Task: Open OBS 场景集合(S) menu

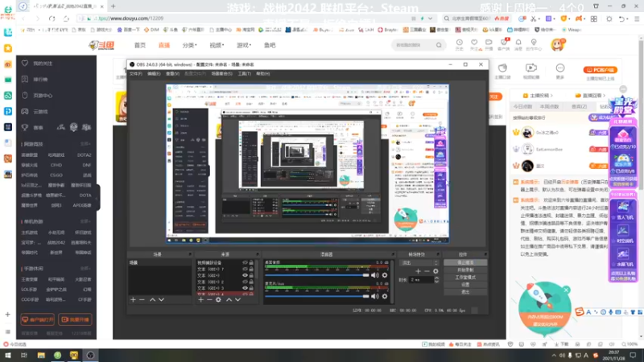Action: pyautogui.click(x=222, y=74)
